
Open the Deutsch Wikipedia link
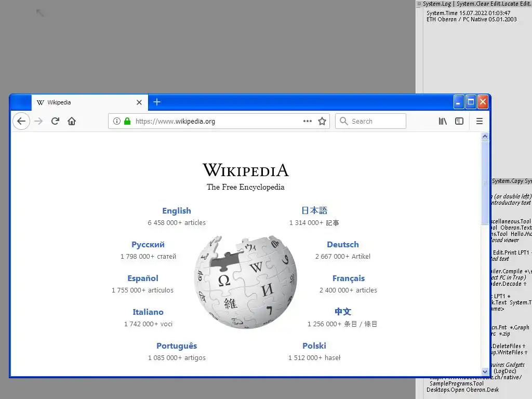click(x=343, y=245)
